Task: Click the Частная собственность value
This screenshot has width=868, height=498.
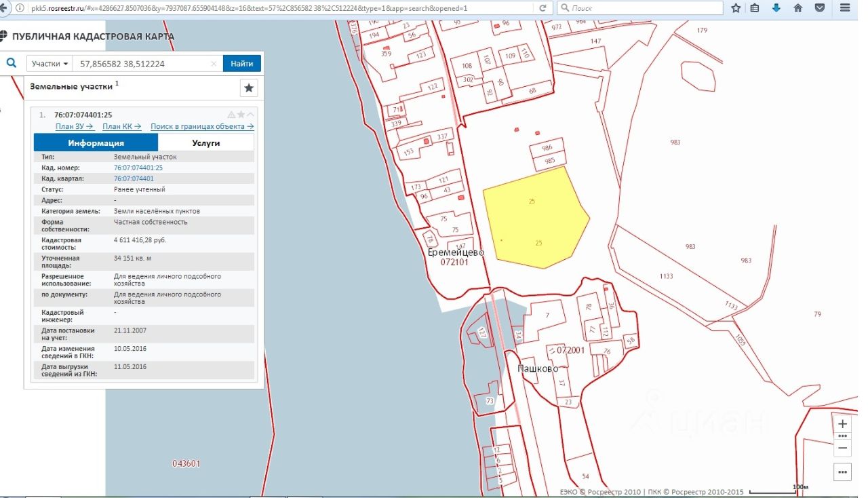Action: 151,222
